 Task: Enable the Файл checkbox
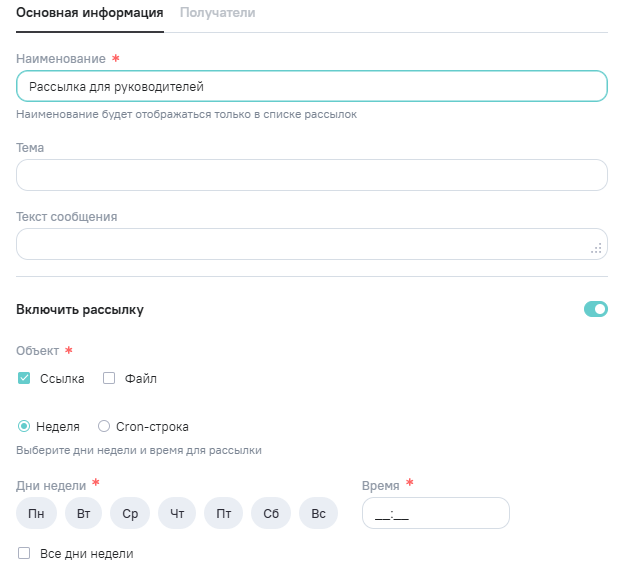tap(110, 378)
